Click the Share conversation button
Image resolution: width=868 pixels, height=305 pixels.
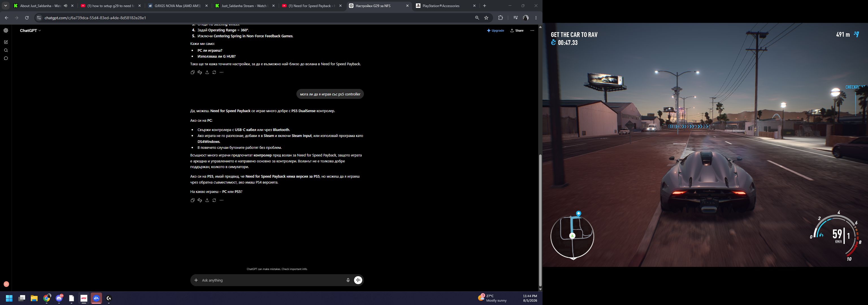(517, 30)
